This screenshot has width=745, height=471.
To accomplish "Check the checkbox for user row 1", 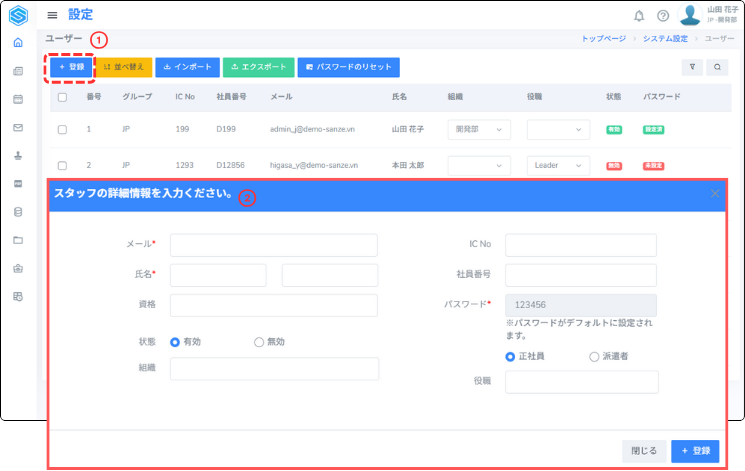I will click(62, 129).
